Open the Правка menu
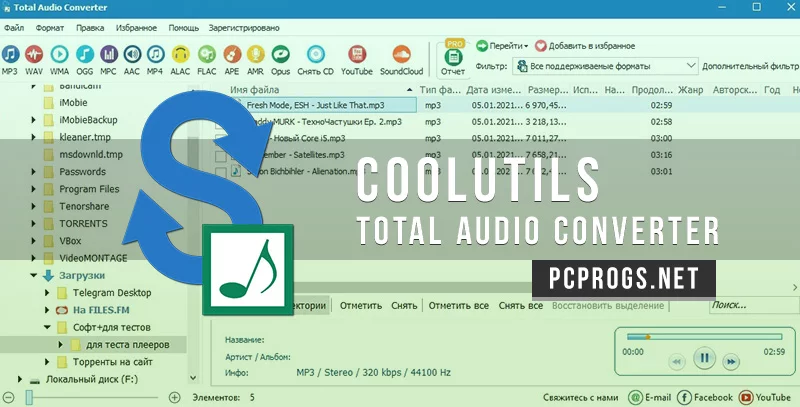 (90, 28)
